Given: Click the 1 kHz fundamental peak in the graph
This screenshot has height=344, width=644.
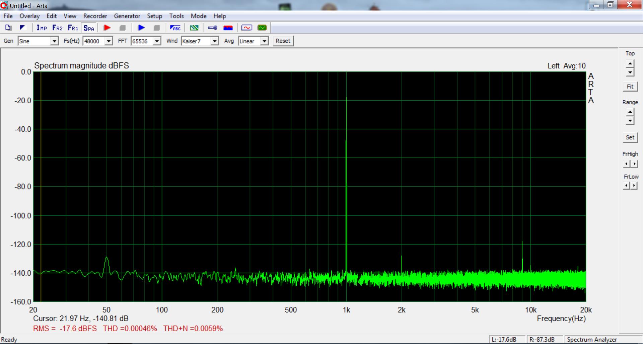Looking at the screenshot, I should point(346,98).
